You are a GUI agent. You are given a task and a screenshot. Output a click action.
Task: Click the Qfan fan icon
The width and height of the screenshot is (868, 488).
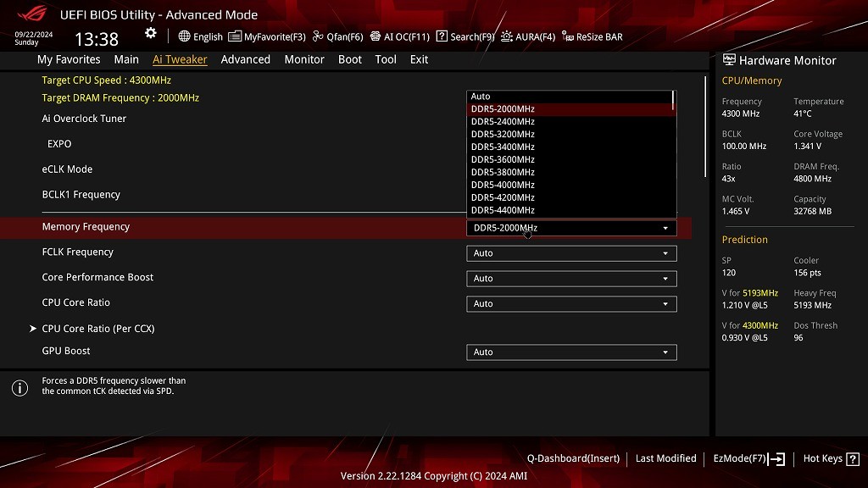tap(318, 36)
